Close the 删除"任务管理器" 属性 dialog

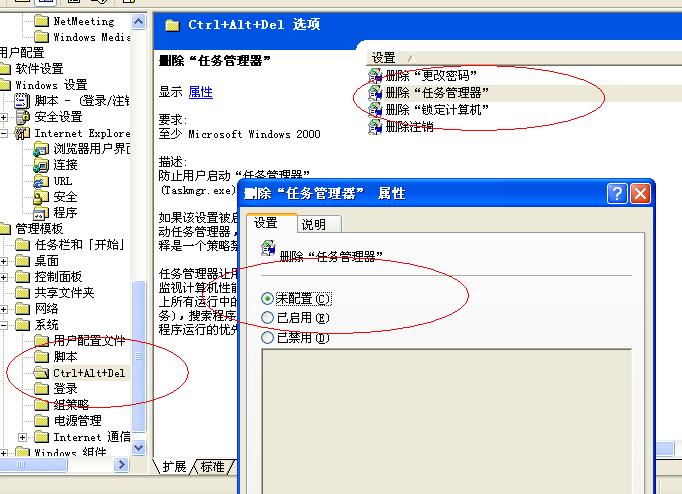pyautogui.click(x=640, y=193)
